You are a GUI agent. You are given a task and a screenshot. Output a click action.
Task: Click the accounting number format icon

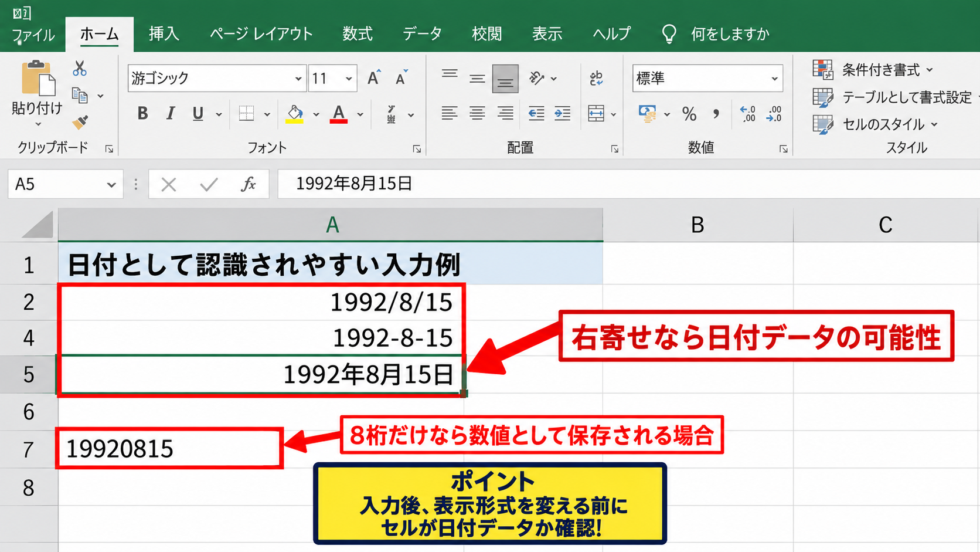[648, 114]
